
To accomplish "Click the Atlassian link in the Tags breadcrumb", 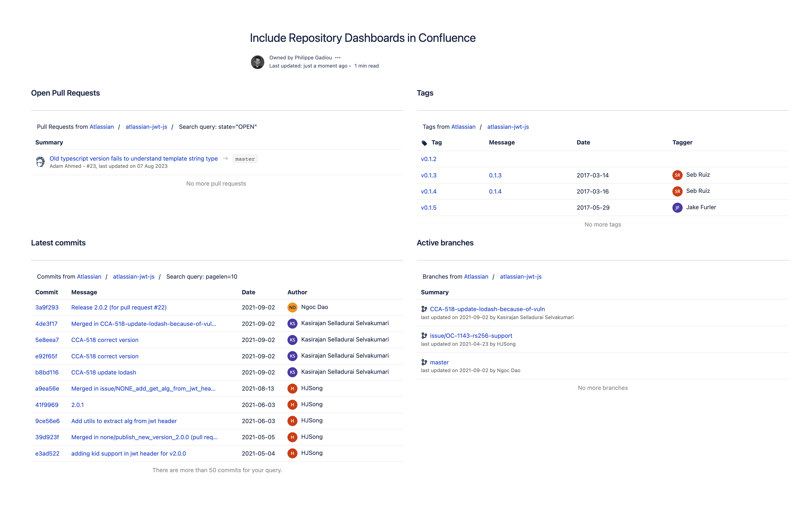I will [463, 126].
